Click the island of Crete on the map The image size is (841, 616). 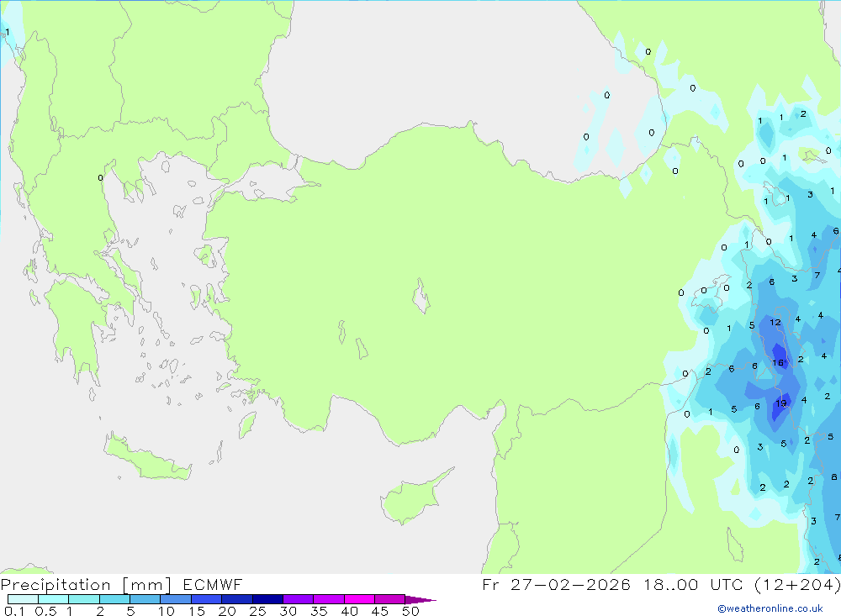coord(147,457)
